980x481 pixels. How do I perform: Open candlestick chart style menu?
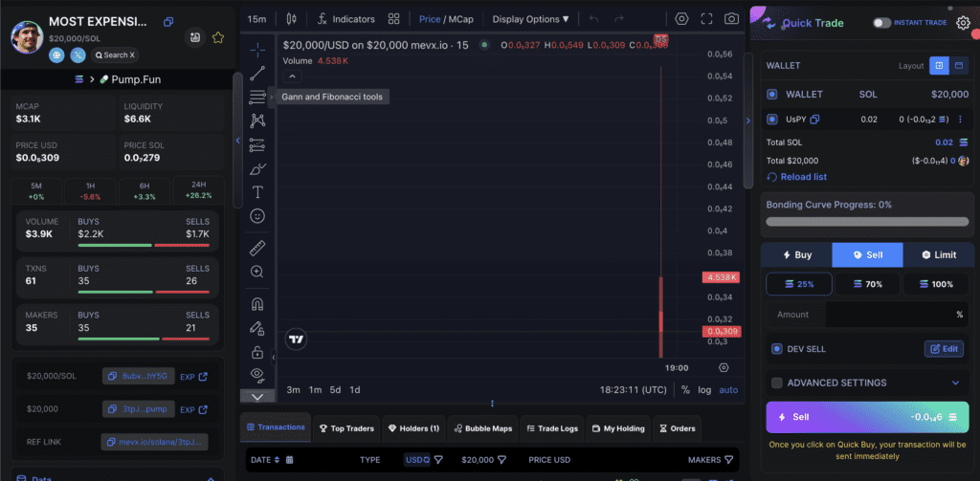pyautogui.click(x=292, y=19)
